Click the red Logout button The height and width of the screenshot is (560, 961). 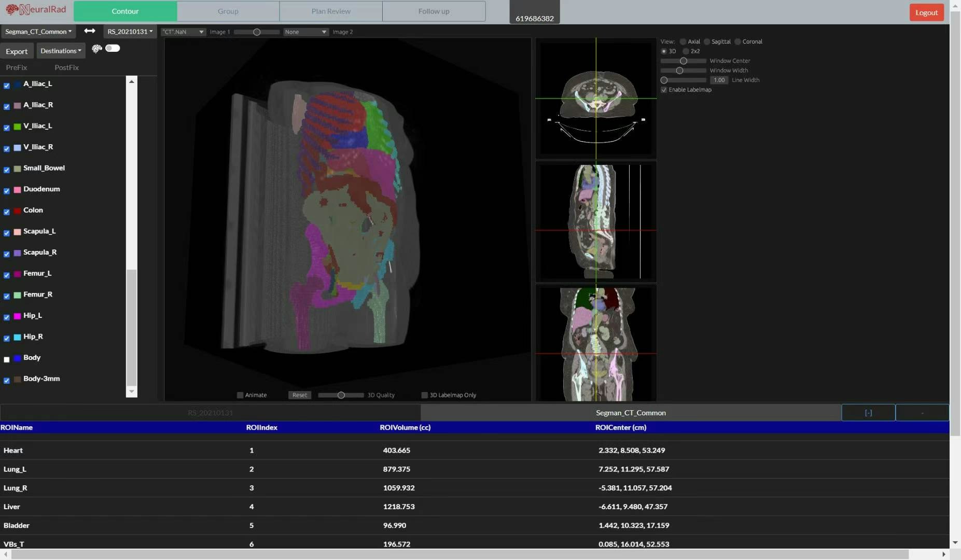tap(926, 12)
